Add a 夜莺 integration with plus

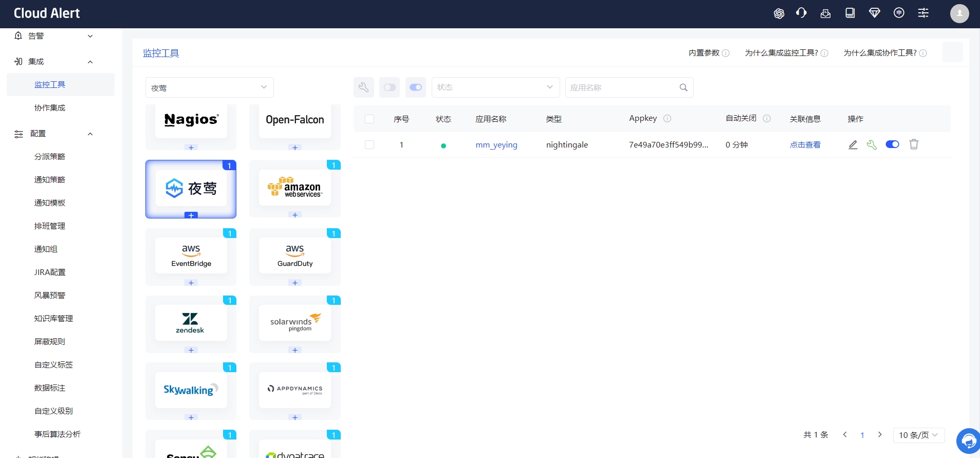point(191,215)
